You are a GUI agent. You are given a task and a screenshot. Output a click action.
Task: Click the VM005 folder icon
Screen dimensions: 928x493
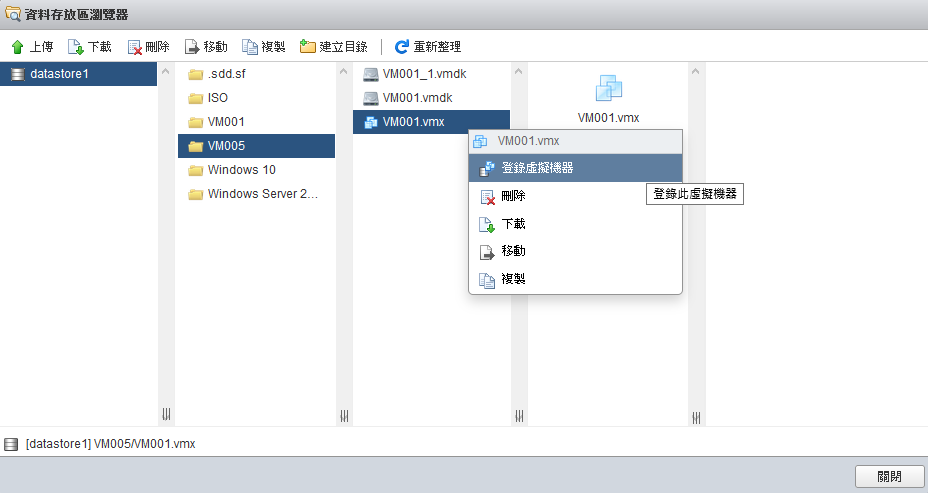click(x=195, y=146)
